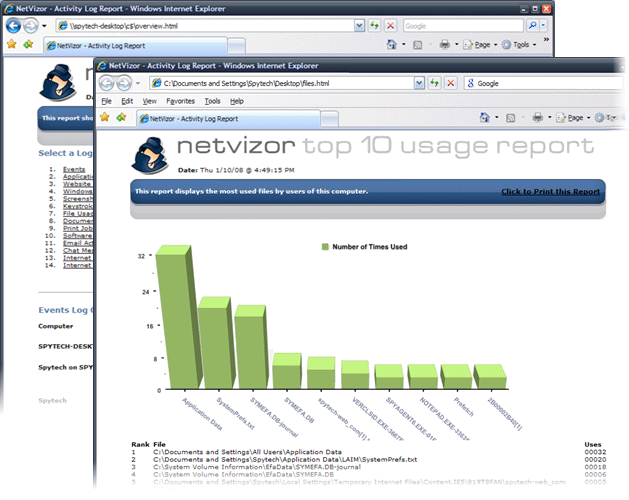Image resolution: width=629 pixels, height=500 pixels.
Task: Open Print dropdown arrow in front window
Action: click(x=550, y=117)
